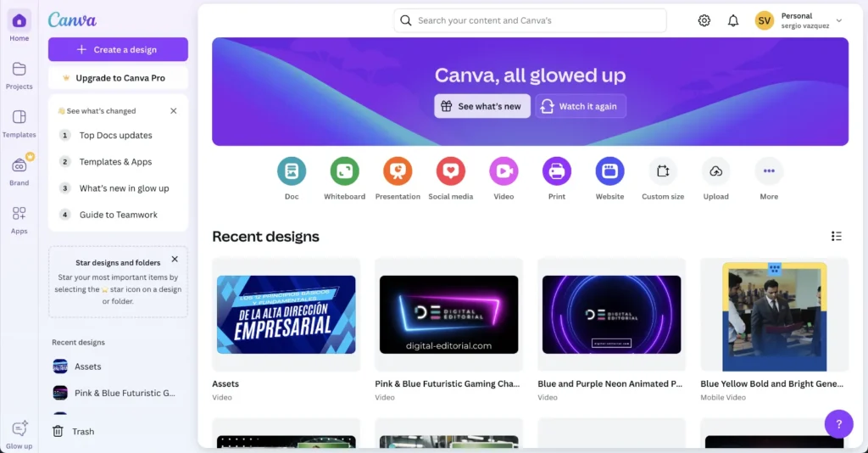
Task: Dismiss the See what's changed panel
Action: [173, 111]
